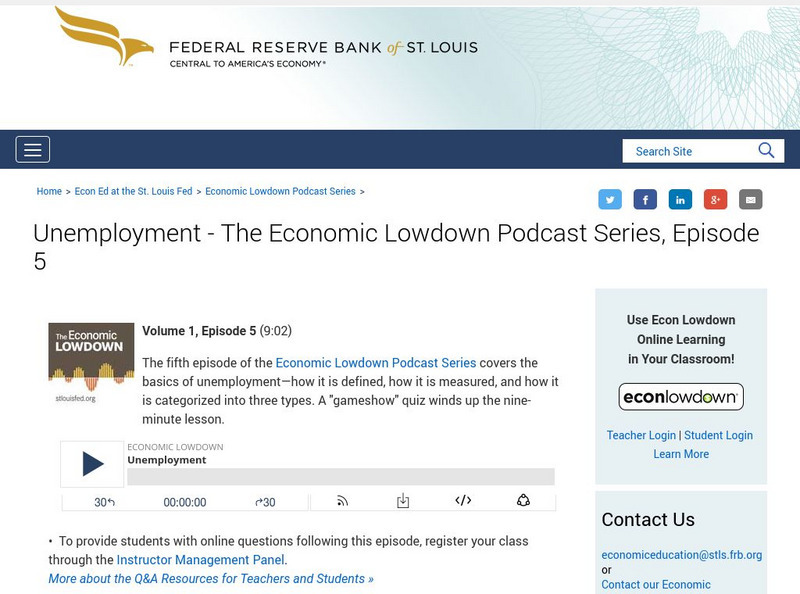Share the episode on Google+
This screenshot has width=800, height=594.
pos(716,199)
